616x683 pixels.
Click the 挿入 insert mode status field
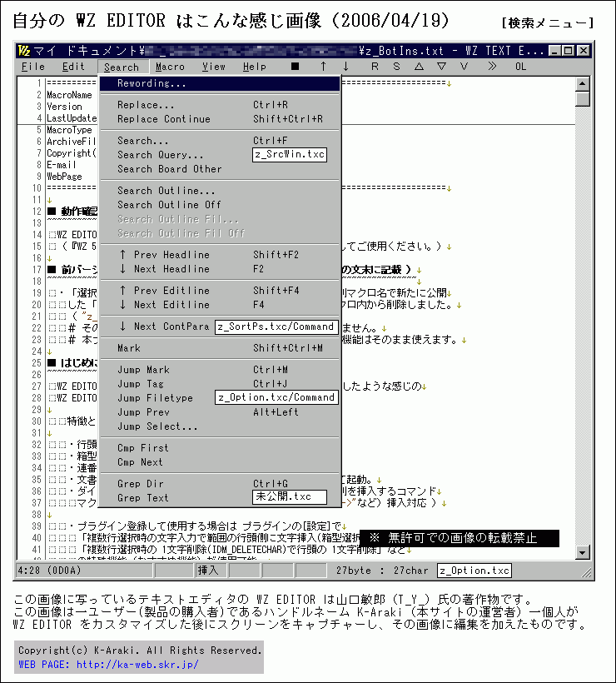coord(211,571)
